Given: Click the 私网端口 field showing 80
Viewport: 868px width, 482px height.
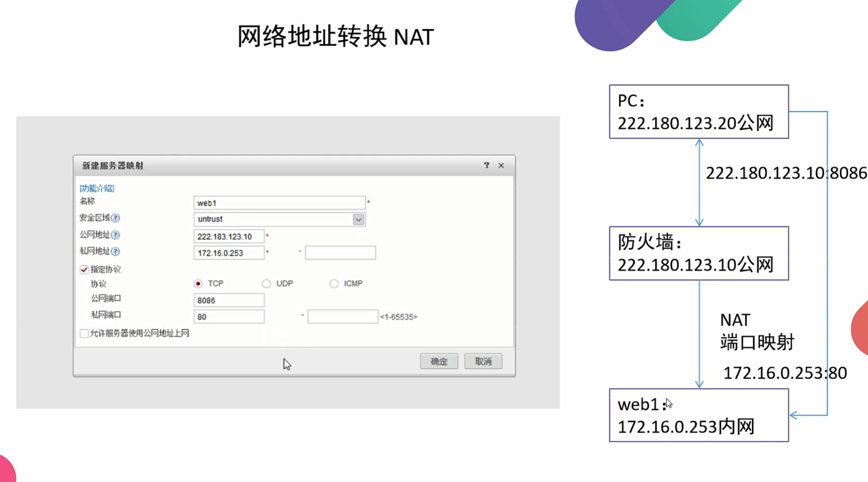Looking at the screenshot, I should point(229,317).
